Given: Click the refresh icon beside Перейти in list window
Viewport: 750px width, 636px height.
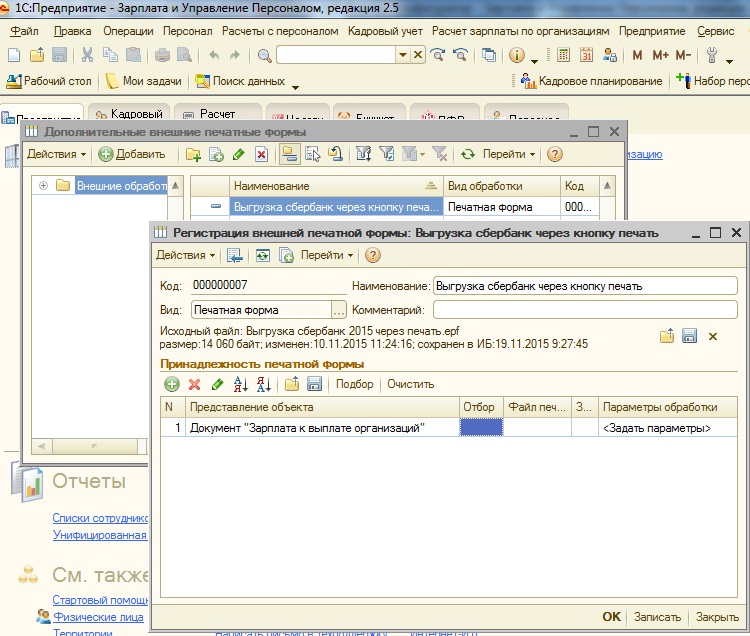Looking at the screenshot, I should point(467,154).
